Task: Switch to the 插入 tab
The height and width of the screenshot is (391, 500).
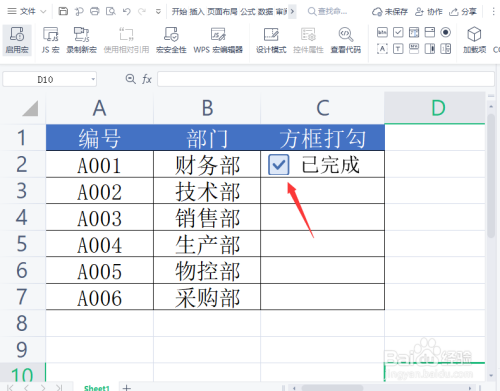Action: click(197, 12)
